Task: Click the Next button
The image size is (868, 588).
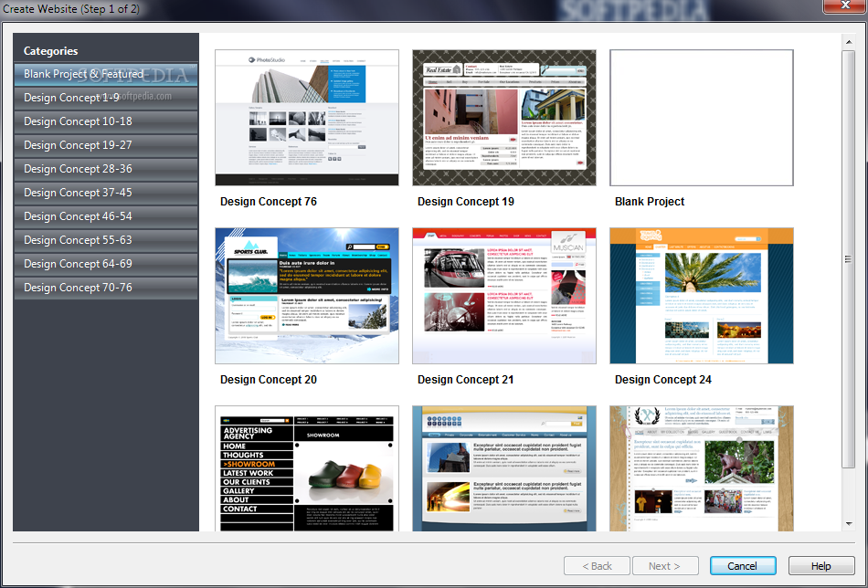Action: (x=665, y=566)
